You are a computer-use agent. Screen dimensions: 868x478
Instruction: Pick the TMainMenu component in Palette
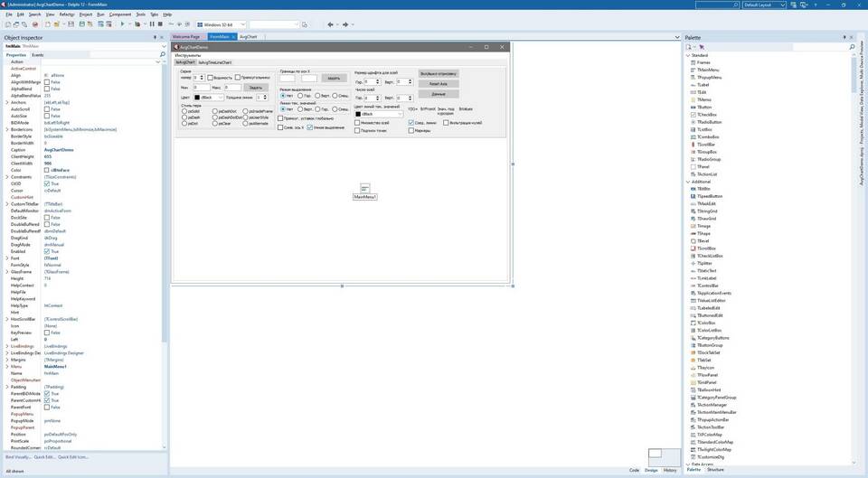tap(708, 70)
